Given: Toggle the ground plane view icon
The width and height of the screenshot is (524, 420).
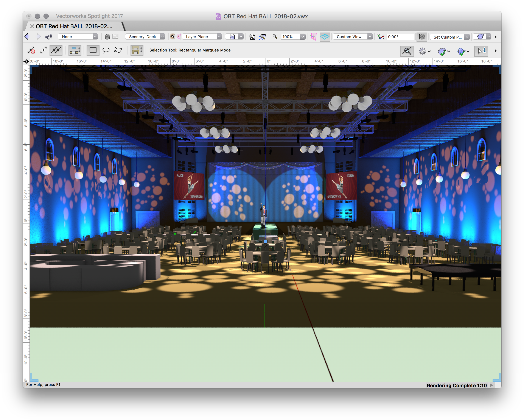Looking at the screenshot, I should [x=325, y=37].
